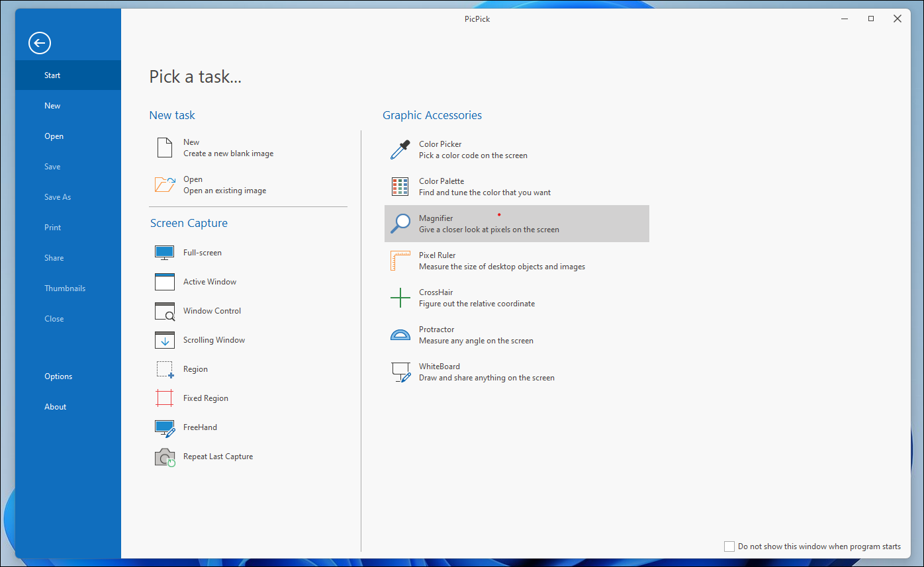The width and height of the screenshot is (924, 567).
Task: Enable 'Do not show this window' checkbox
Action: coord(729,546)
